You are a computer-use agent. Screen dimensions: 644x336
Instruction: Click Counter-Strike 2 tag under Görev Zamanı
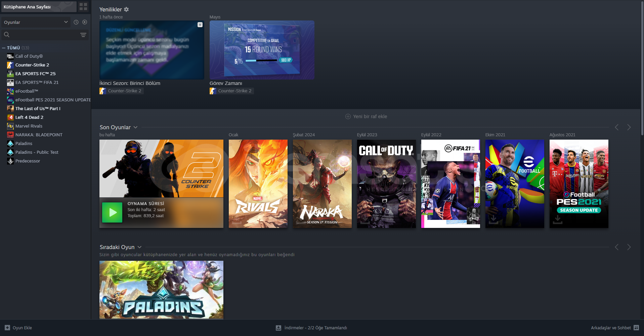pyautogui.click(x=231, y=91)
